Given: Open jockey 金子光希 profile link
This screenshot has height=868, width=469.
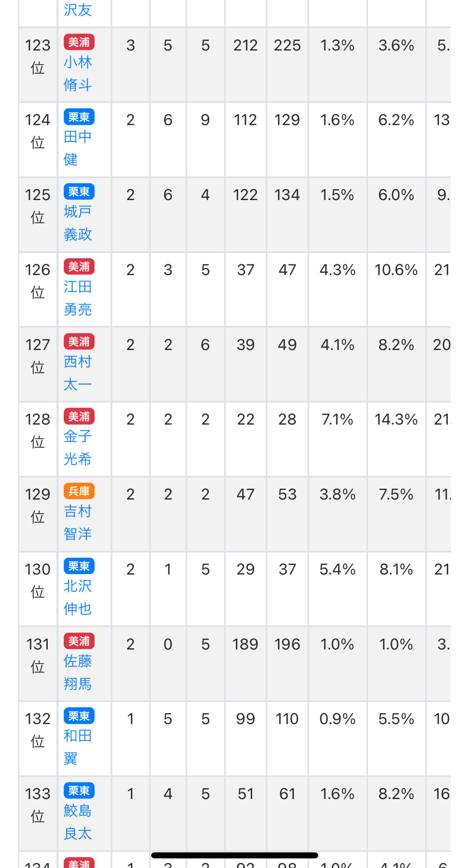Looking at the screenshot, I should [x=78, y=447].
